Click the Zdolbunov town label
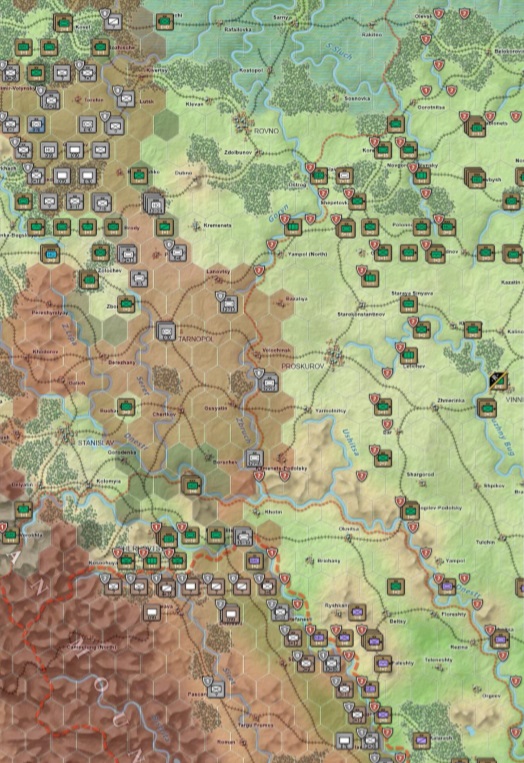 point(238,152)
